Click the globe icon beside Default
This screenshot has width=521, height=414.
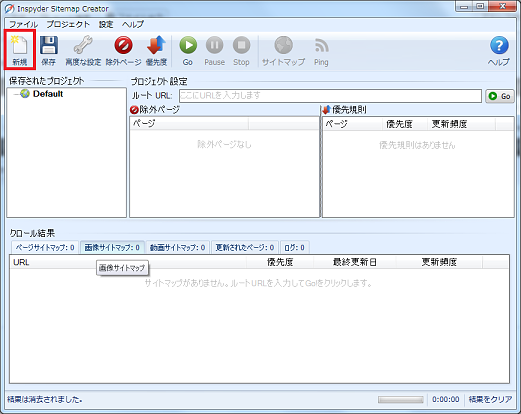pyautogui.click(x=25, y=94)
